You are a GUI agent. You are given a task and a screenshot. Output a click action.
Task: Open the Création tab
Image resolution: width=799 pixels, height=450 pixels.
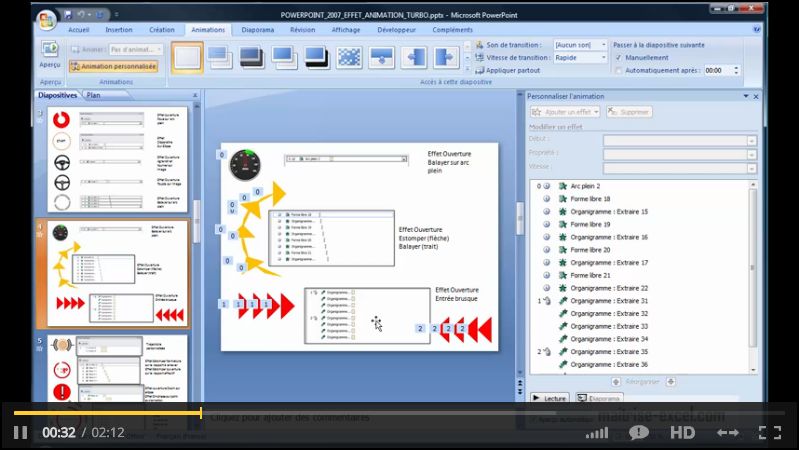click(162, 30)
